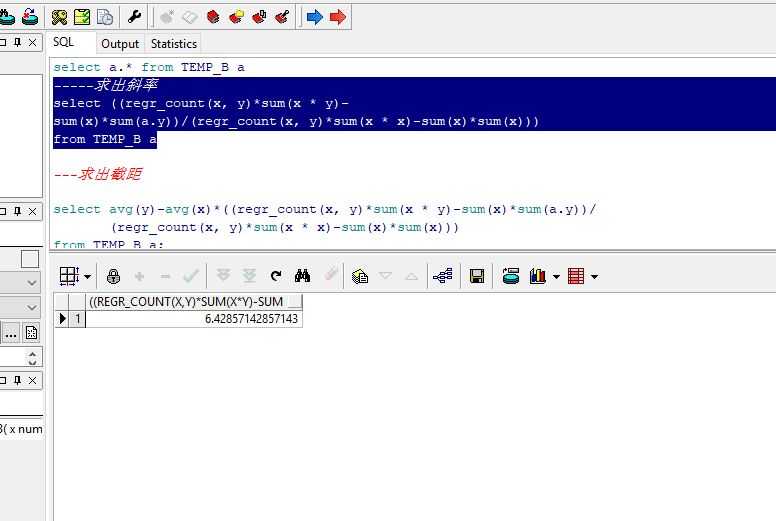The width and height of the screenshot is (776, 521).
Task: Open the red table grid dropdown arrow
Action: tap(594, 277)
